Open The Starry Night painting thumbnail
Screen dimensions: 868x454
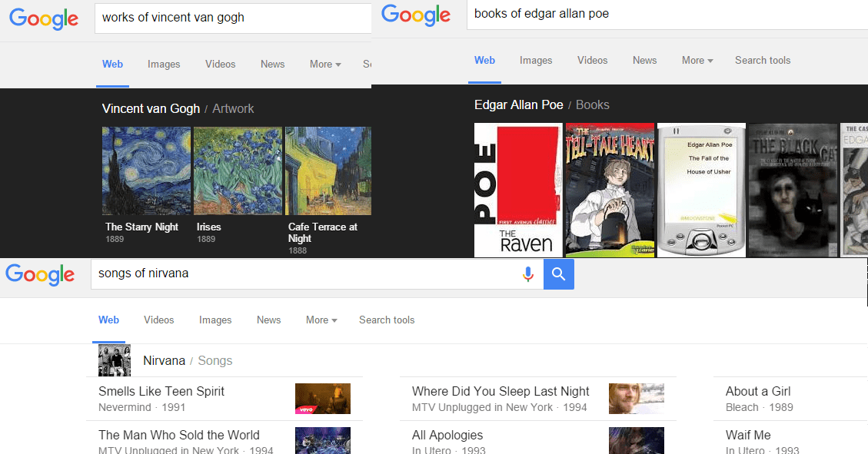tap(146, 171)
